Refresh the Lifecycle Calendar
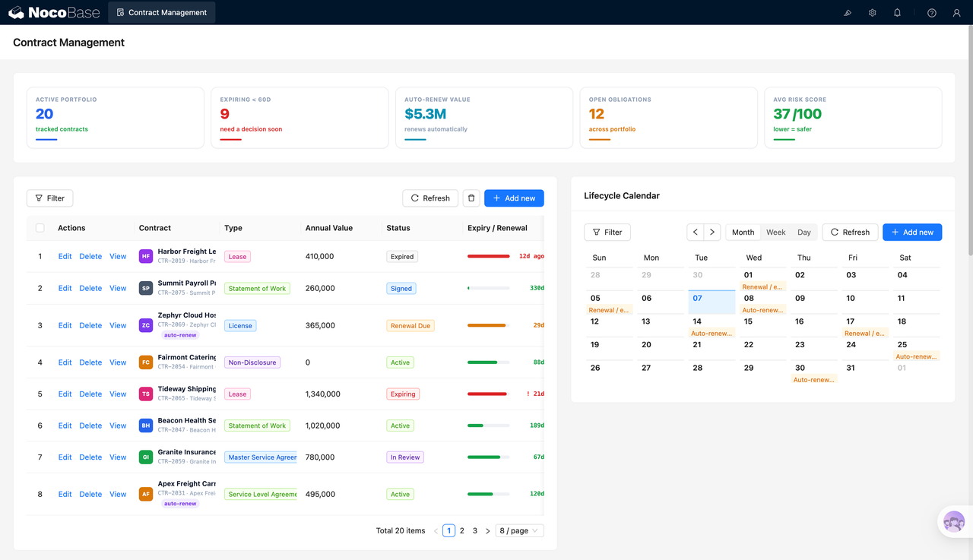 click(x=850, y=233)
